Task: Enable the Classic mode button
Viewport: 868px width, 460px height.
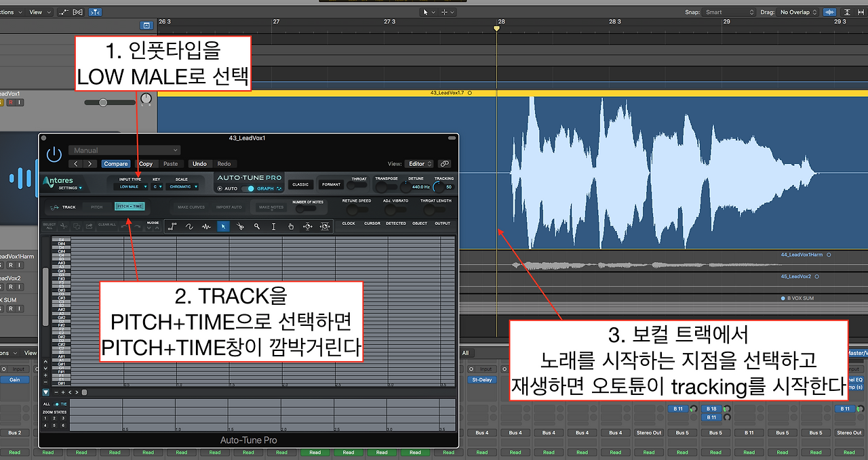Action: 300,184
